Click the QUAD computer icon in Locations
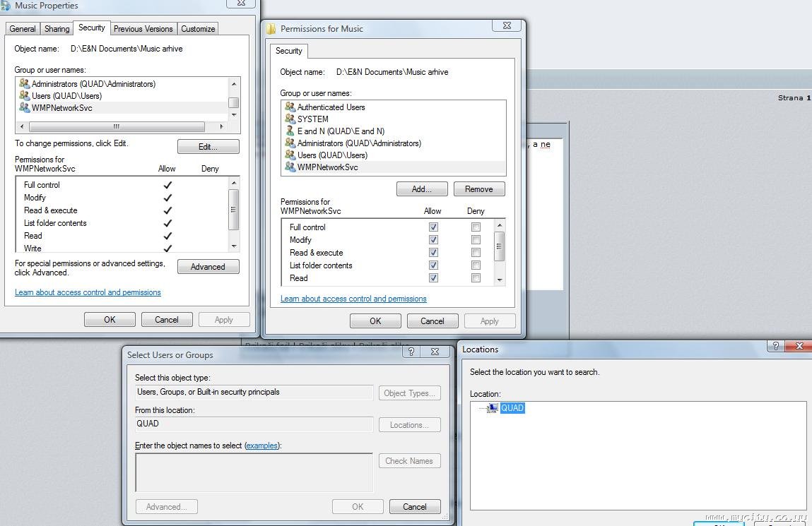 click(493, 408)
